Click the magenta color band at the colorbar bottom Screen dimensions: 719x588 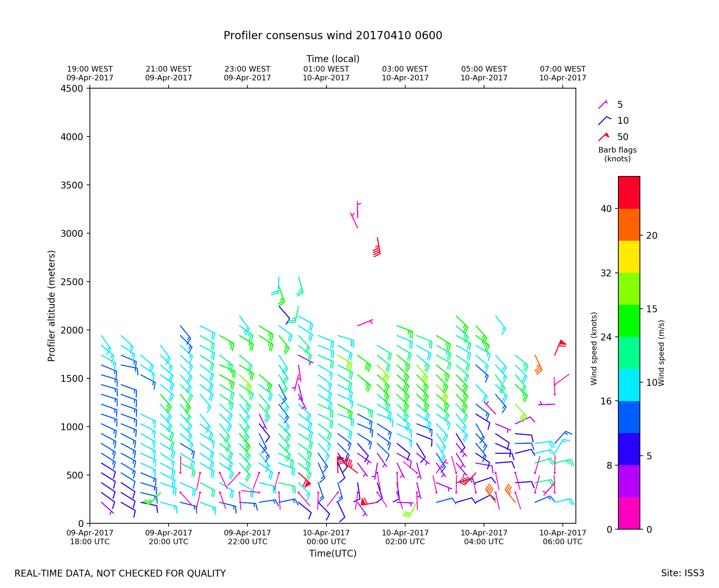click(x=629, y=513)
